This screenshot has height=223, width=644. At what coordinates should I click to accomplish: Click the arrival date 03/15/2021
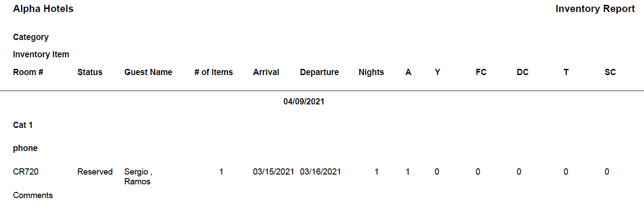click(274, 172)
